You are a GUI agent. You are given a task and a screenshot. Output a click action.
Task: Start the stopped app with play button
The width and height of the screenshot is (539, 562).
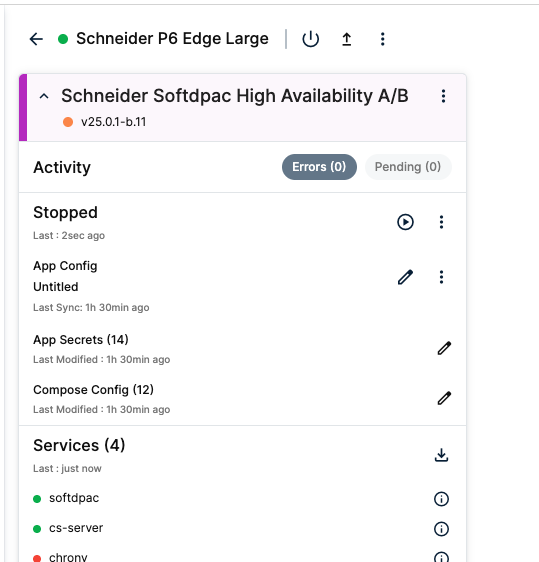click(405, 222)
